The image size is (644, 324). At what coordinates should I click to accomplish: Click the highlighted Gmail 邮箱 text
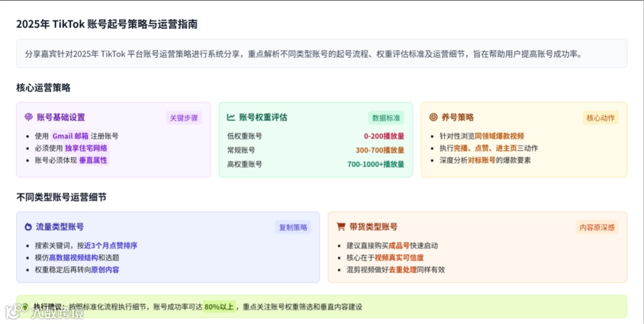pyautogui.click(x=70, y=135)
